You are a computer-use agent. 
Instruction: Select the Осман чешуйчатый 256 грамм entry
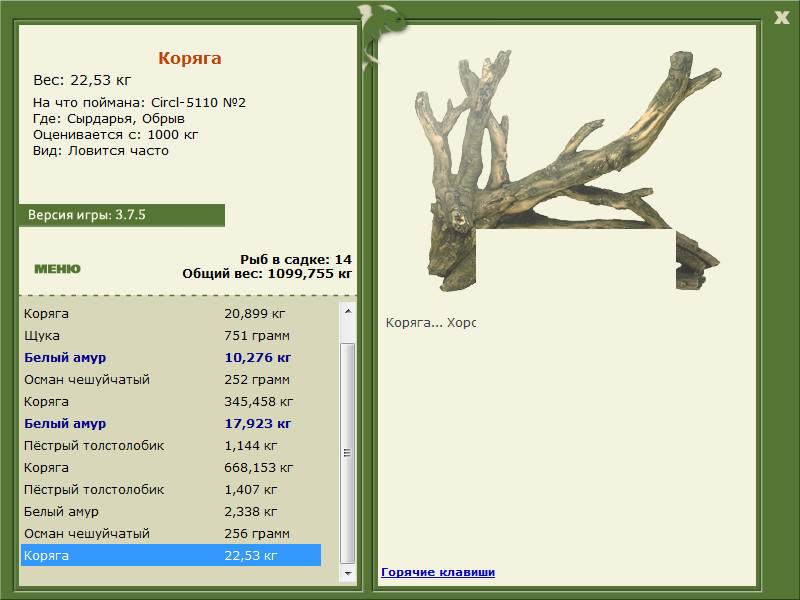coord(171,533)
